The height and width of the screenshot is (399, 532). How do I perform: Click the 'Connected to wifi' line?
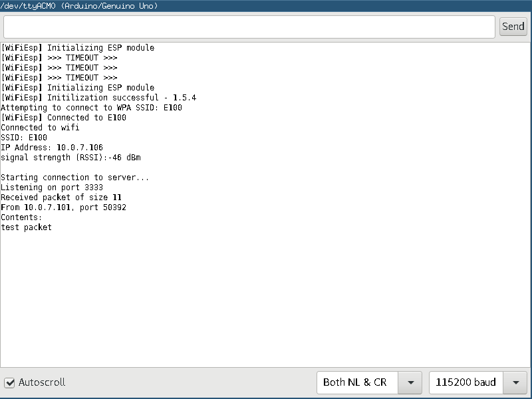click(40, 128)
